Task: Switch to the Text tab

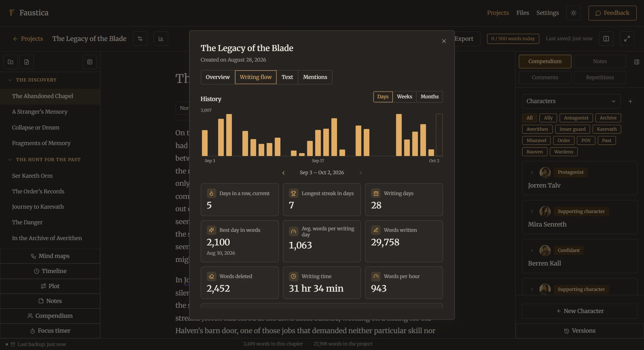Action: 287,77
